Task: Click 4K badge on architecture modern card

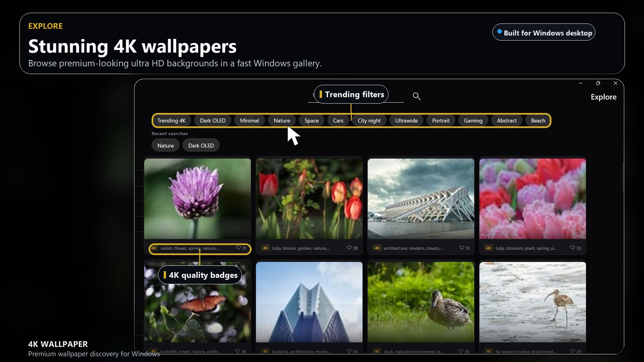Action: click(x=377, y=248)
